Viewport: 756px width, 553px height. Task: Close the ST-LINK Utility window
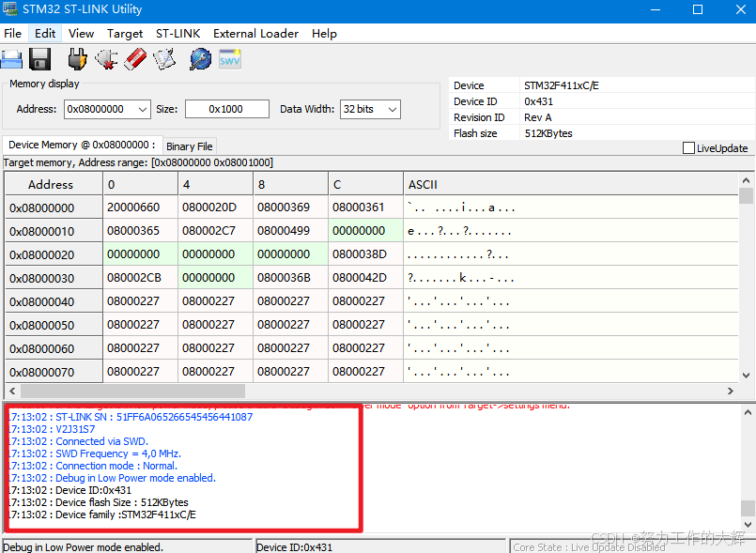tap(741, 9)
